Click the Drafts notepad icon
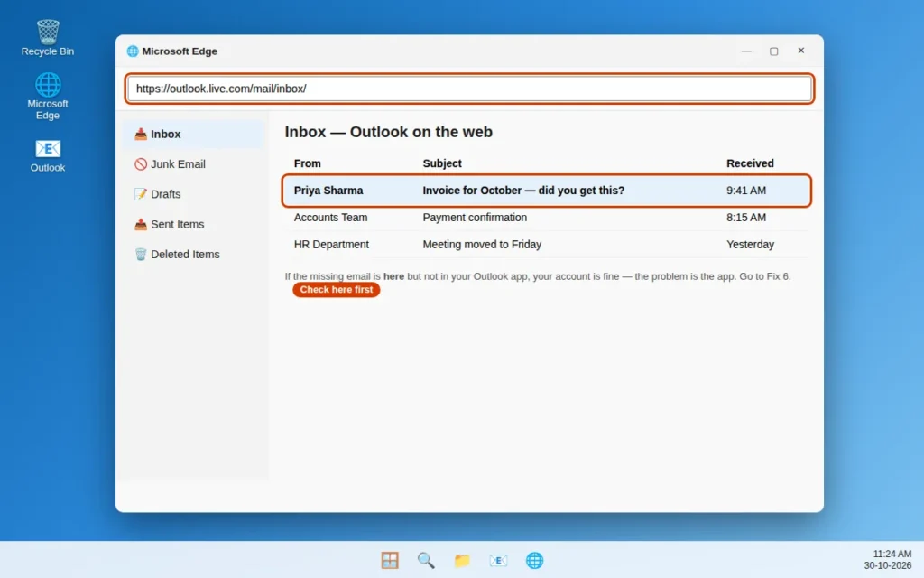This screenshot has height=578, width=924. 140,195
